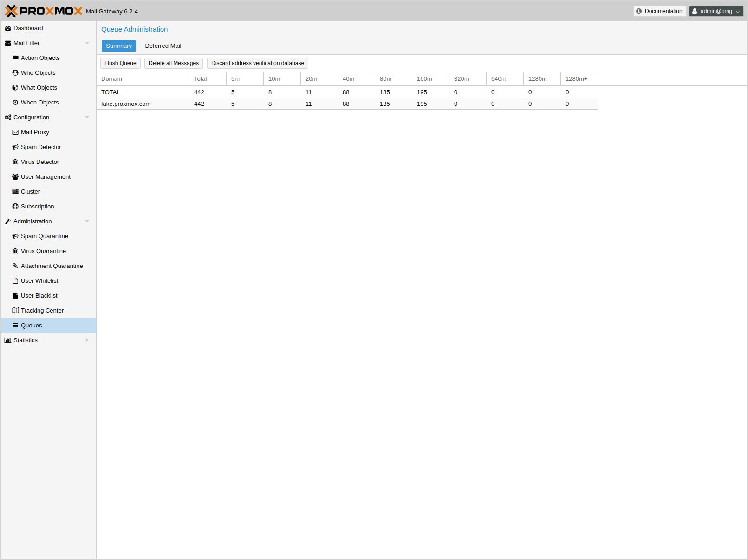Click the Virus Detector bug icon

[15, 162]
